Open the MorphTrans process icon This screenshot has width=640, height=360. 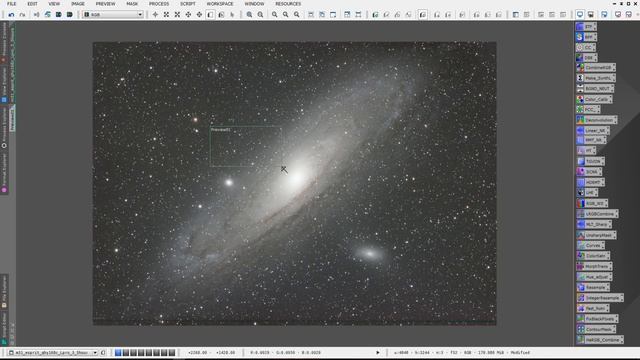(x=594, y=267)
